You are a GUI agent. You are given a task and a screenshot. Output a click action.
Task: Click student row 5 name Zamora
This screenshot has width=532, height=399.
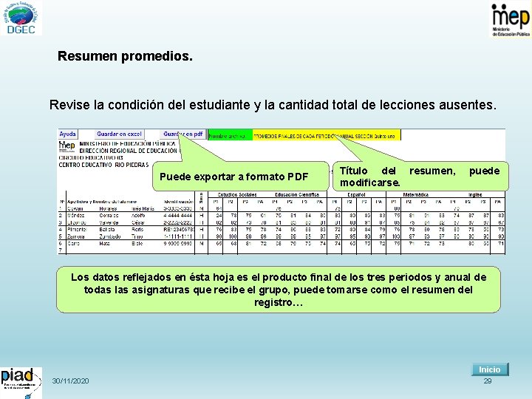[76, 236]
